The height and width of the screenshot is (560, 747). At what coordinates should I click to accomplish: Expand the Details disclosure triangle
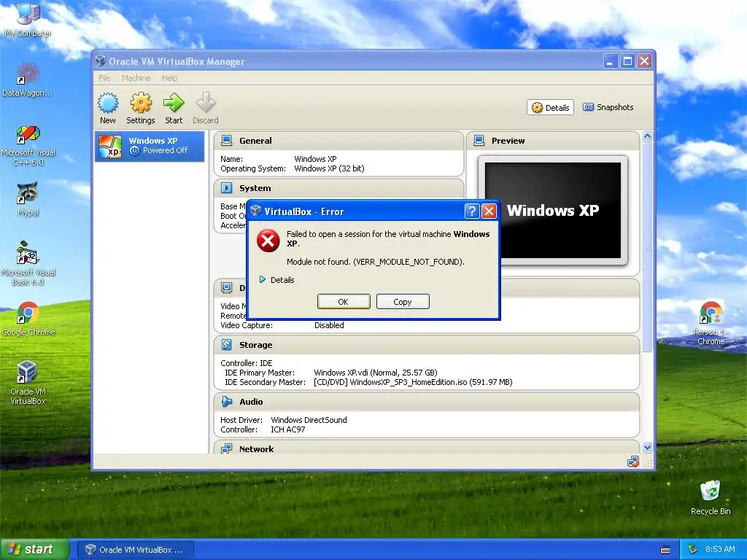pos(262,279)
